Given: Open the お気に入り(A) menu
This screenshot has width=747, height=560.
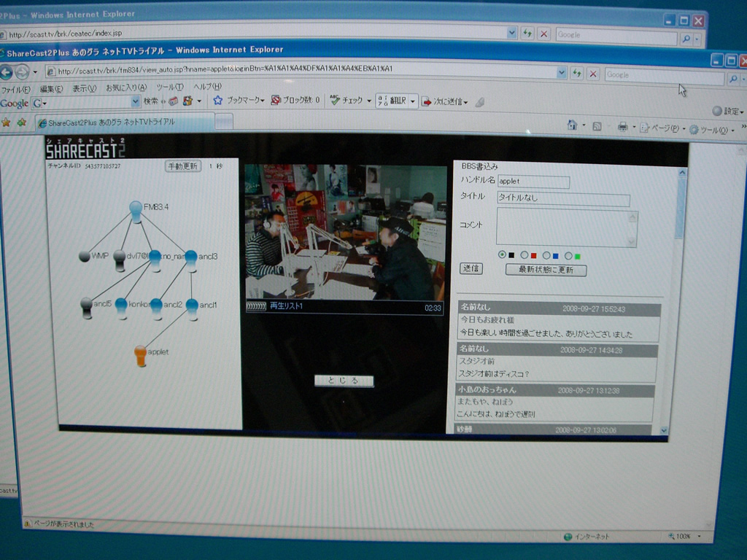Looking at the screenshot, I should click(126, 87).
